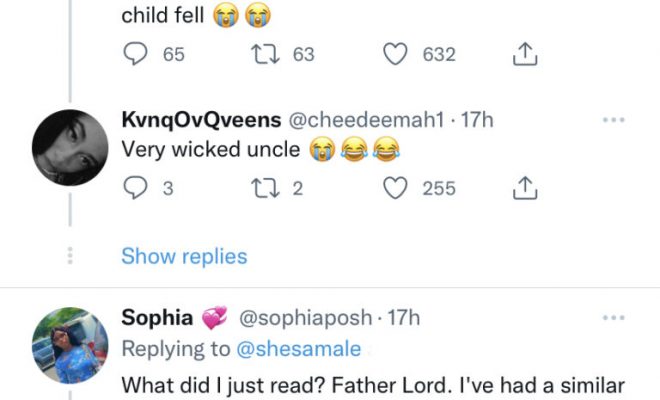The width and height of the screenshot is (660, 400).
Task: Click the 17h timestamp on Sophia's tweet
Action: point(403,319)
